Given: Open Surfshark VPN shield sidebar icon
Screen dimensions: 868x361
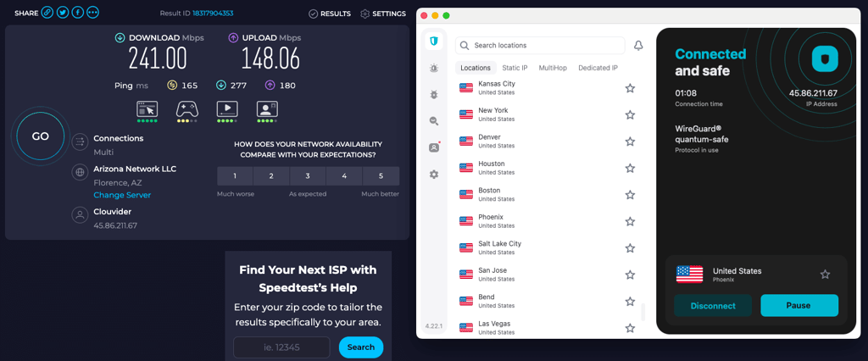Looking at the screenshot, I should click(434, 41).
